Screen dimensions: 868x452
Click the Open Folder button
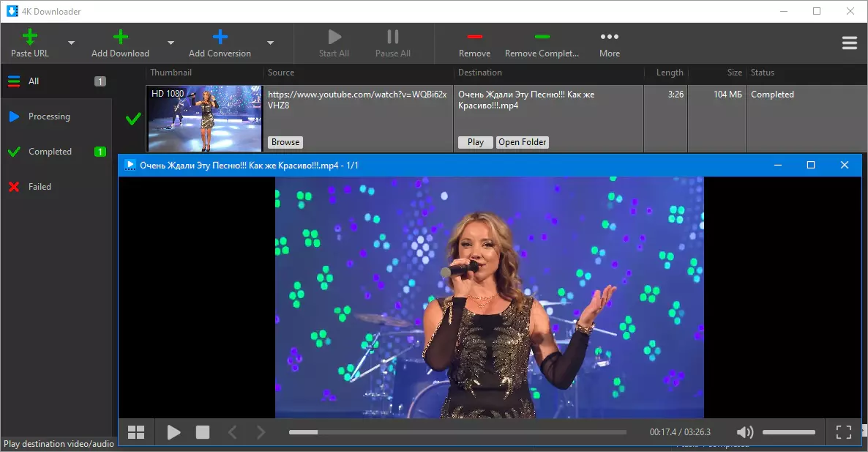click(523, 142)
